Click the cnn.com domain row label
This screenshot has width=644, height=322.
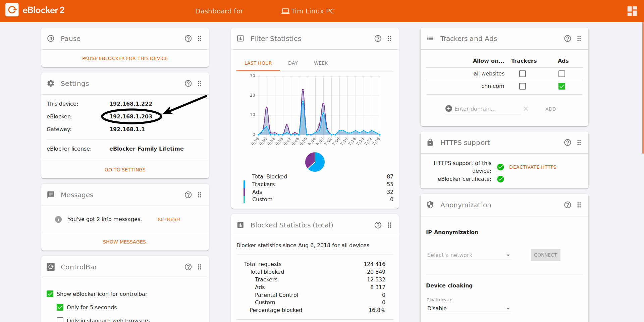coord(492,86)
